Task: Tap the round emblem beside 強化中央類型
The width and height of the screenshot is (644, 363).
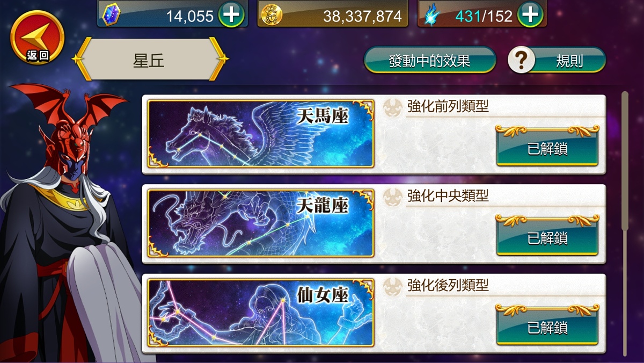Action: point(393,197)
